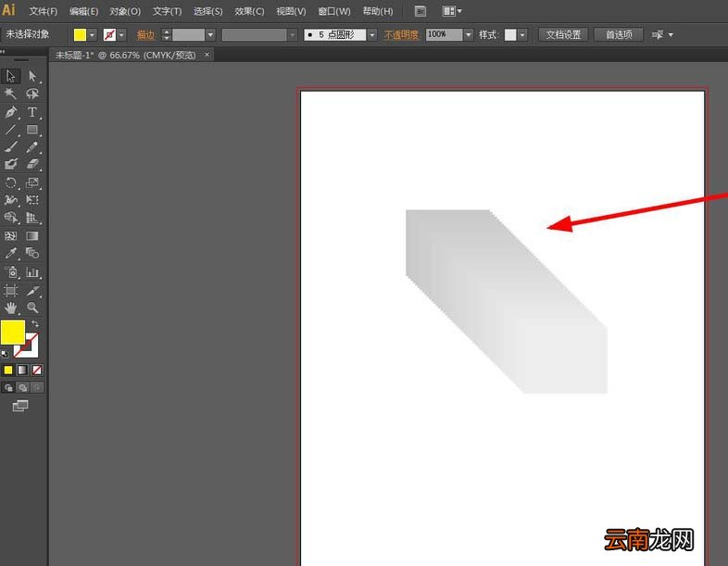This screenshot has height=566, width=728.
Task: Open the 样式 style dropdown arrow
Action: [x=522, y=35]
